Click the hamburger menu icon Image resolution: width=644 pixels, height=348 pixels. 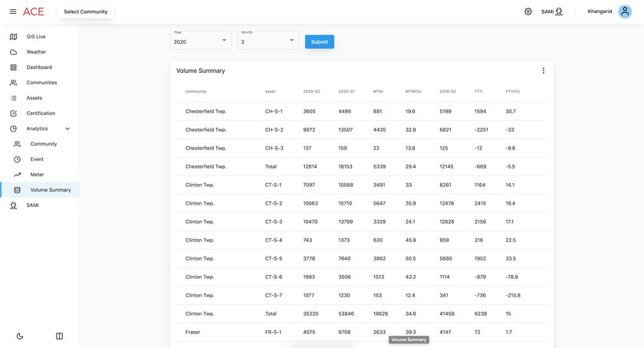[12, 11]
